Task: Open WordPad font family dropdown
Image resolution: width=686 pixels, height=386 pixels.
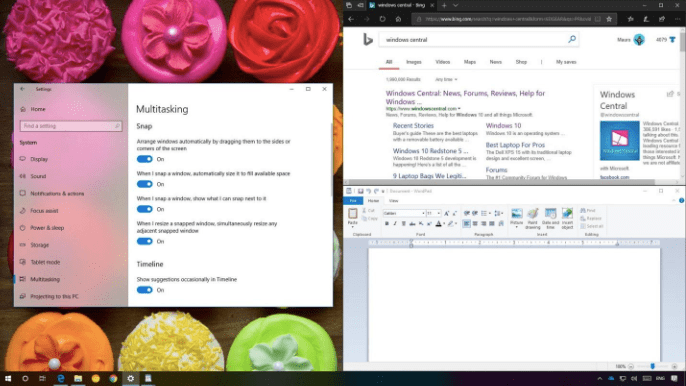Action: click(423, 213)
